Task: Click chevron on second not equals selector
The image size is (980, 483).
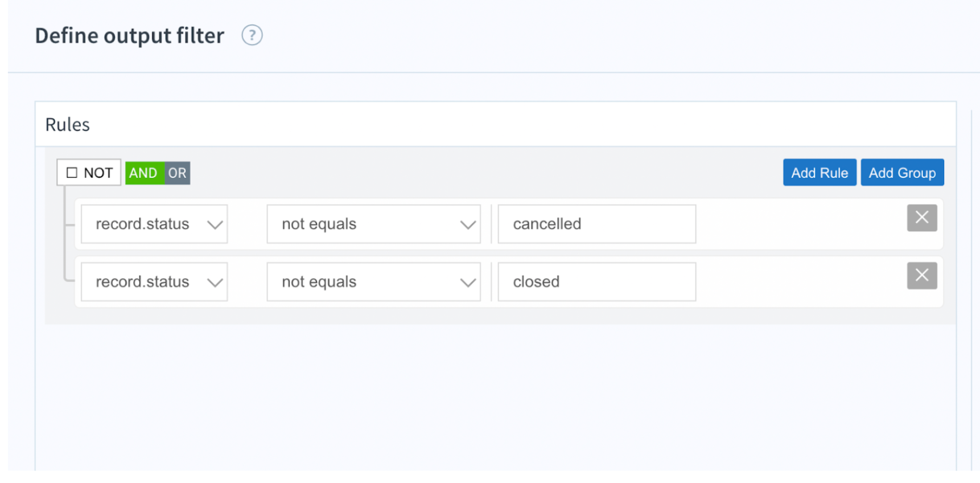Action: 468,283
